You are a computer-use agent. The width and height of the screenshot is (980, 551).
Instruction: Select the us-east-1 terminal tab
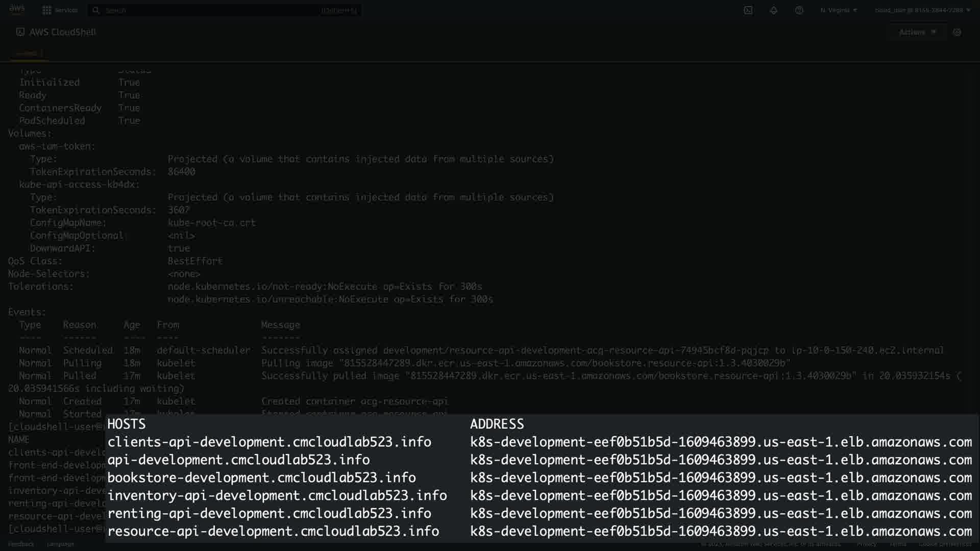[28, 53]
